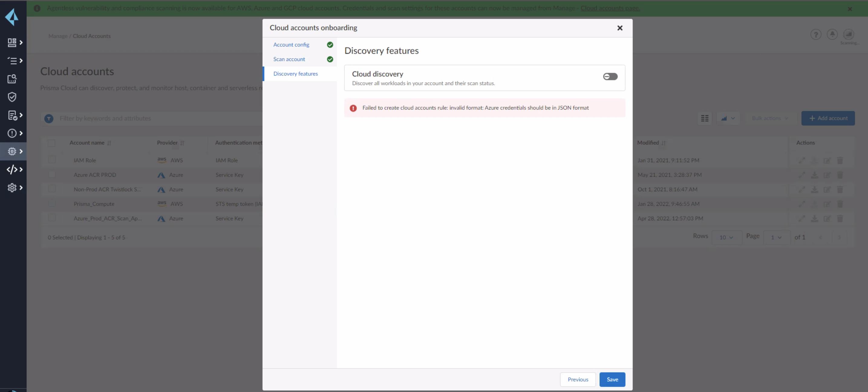The height and width of the screenshot is (392, 868).
Task: Select the Defend shield icon in sidebar
Action: [12, 97]
